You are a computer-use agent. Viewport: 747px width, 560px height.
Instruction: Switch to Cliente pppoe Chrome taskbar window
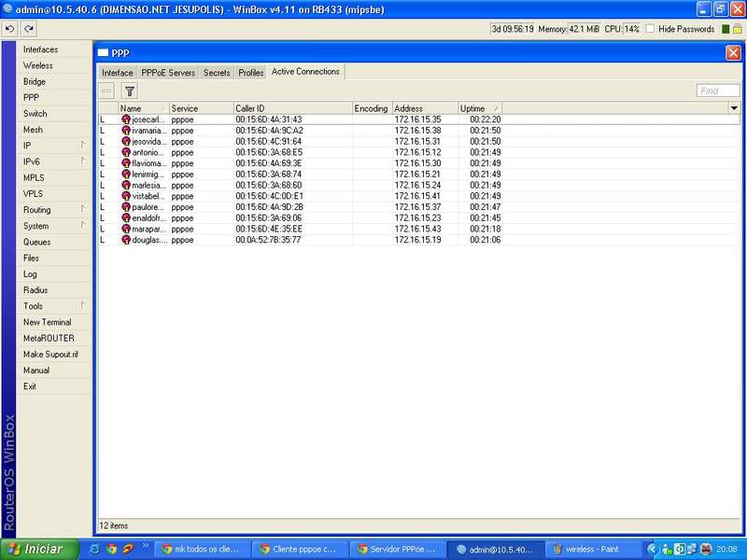(298, 550)
